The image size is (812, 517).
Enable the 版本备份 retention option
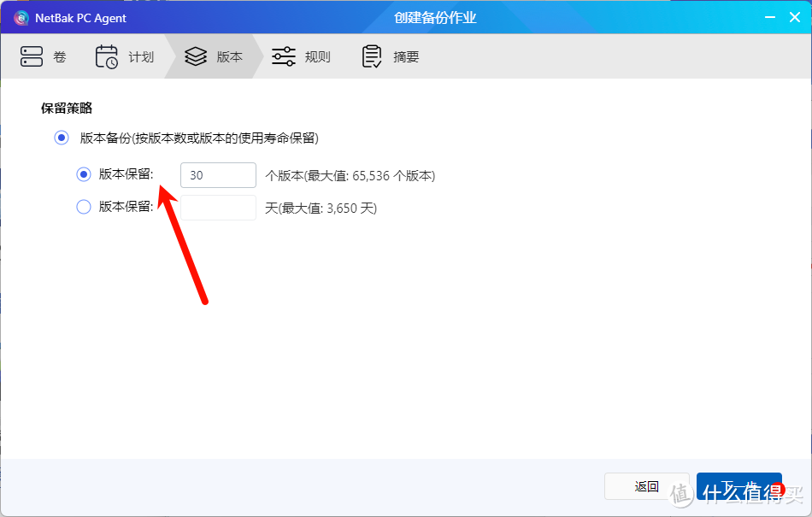61,136
